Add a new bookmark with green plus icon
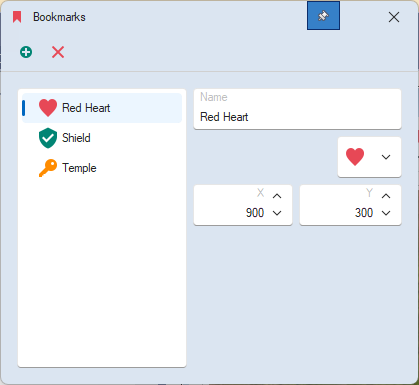 pos(26,52)
